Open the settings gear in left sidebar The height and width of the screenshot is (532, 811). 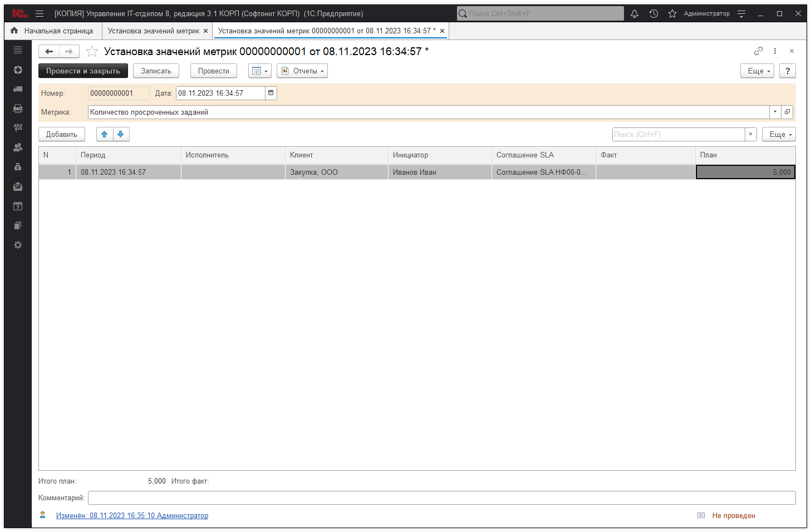(x=18, y=245)
